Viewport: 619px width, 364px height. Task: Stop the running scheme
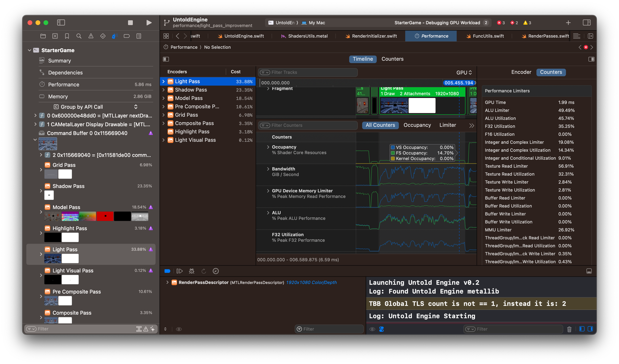click(130, 23)
